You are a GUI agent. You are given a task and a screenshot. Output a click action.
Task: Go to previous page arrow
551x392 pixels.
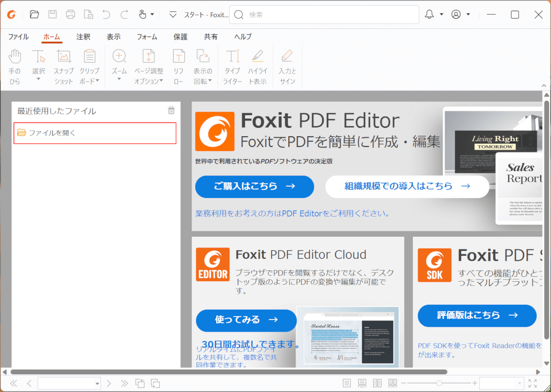[x=29, y=383]
